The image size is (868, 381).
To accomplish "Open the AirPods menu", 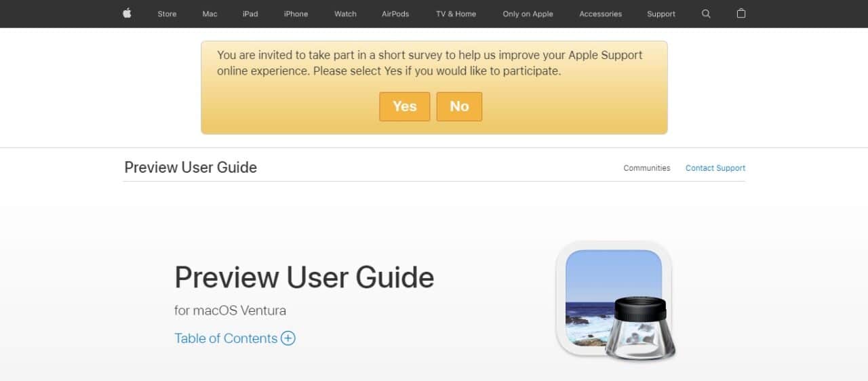I will [395, 14].
